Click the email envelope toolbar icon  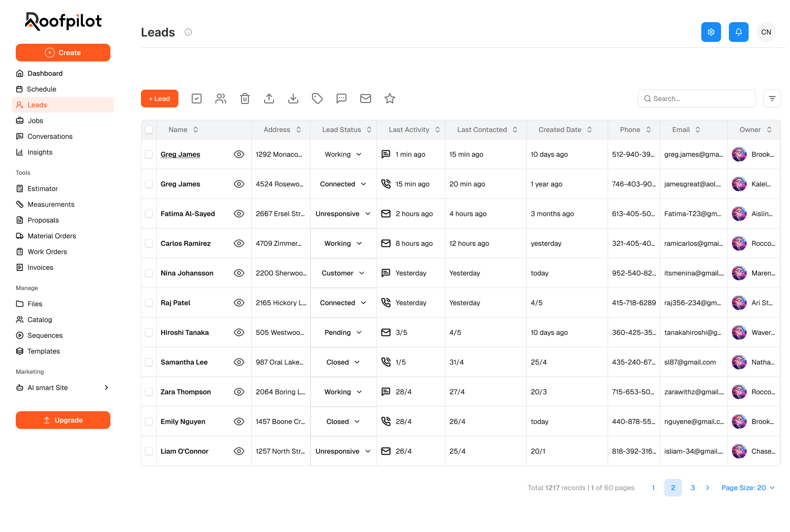pos(366,99)
